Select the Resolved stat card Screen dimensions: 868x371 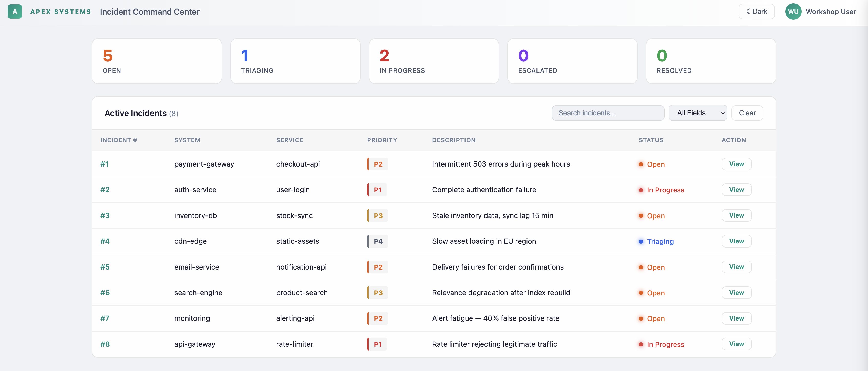711,61
